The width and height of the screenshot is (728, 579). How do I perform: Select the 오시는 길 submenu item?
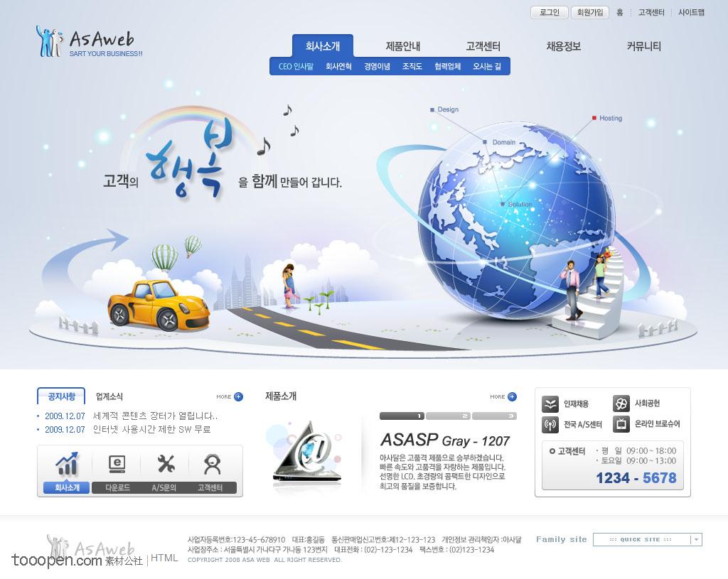[487, 66]
